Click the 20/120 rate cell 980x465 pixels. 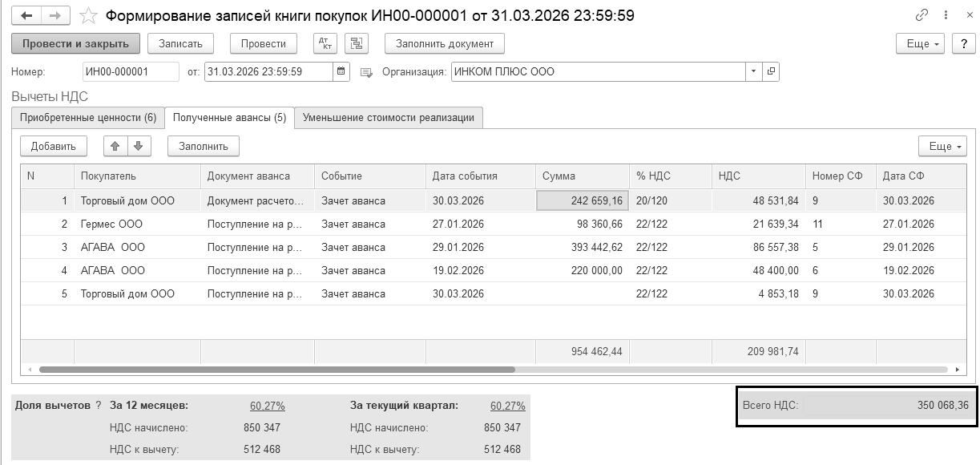671,200
